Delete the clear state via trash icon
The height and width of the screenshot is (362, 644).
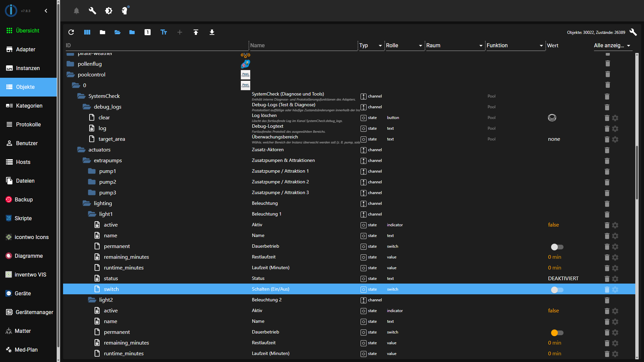click(x=607, y=118)
